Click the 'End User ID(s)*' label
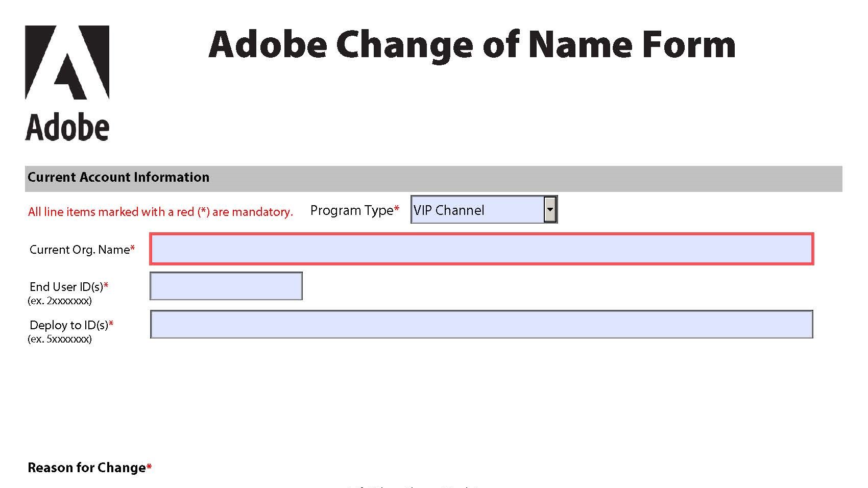The width and height of the screenshot is (868, 488). (x=69, y=287)
